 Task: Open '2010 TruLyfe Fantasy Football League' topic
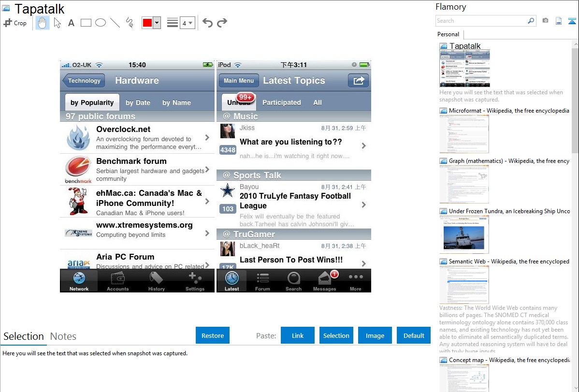point(294,204)
